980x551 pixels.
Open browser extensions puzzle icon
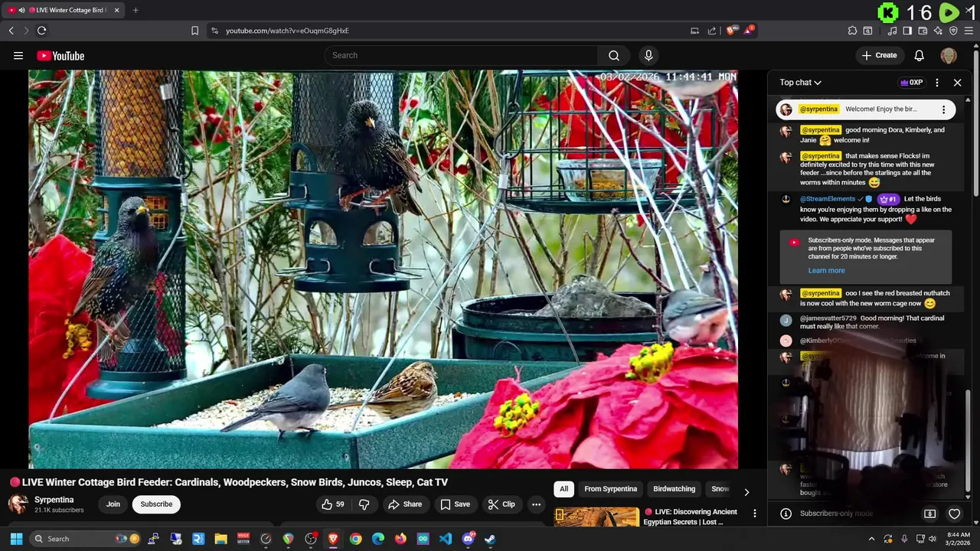852,31
